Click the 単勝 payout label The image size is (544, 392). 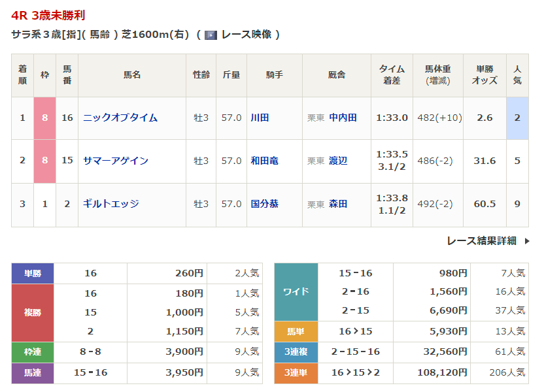pos(33,273)
